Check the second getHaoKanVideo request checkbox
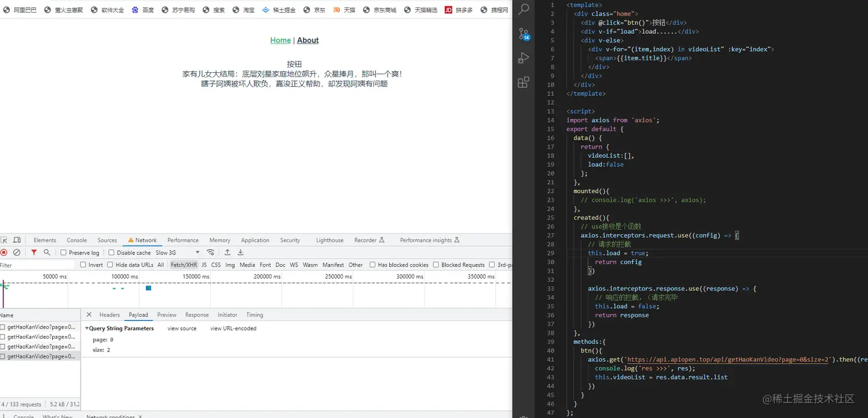The image size is (868, 418). [3, 337]
